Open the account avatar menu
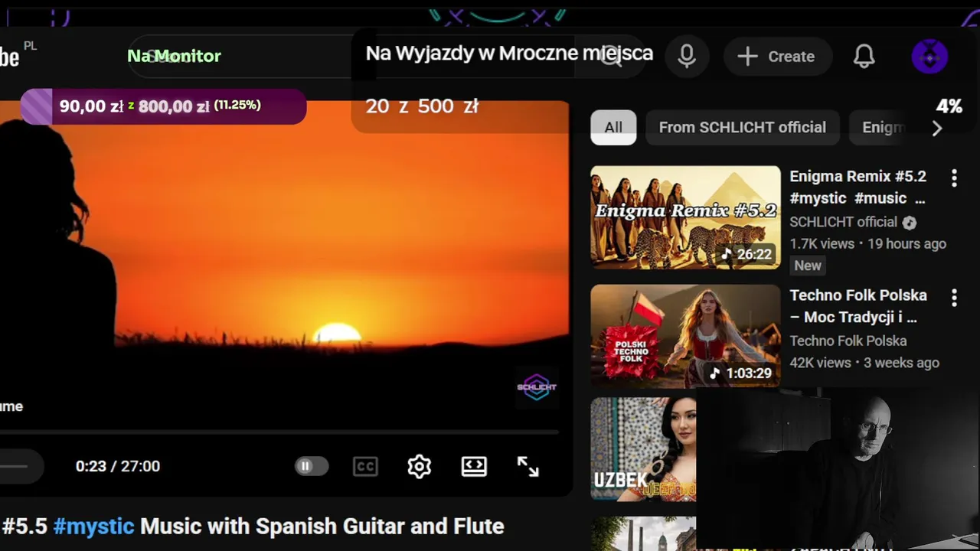980x551 pixels. pyautogui.click(x=930, y=56)
